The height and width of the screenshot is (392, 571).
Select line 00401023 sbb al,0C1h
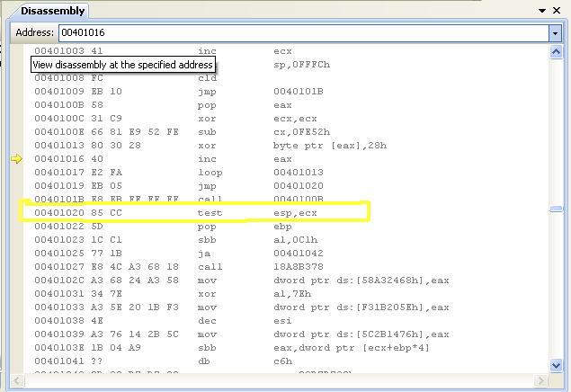click(x=176, y=239)
